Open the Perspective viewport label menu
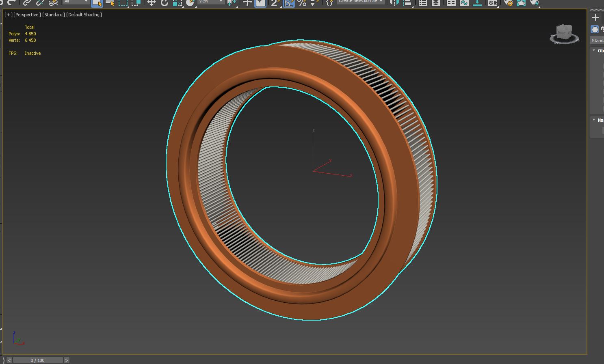Image resolution: width=604 pixels, height=364 pixels. [27, 15]
